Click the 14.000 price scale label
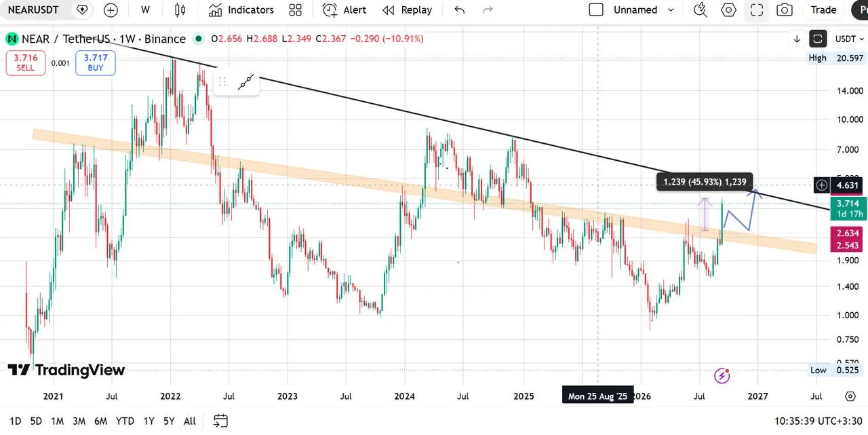The width and height of the screenshot is (868, 435). (x=849, y=91)
